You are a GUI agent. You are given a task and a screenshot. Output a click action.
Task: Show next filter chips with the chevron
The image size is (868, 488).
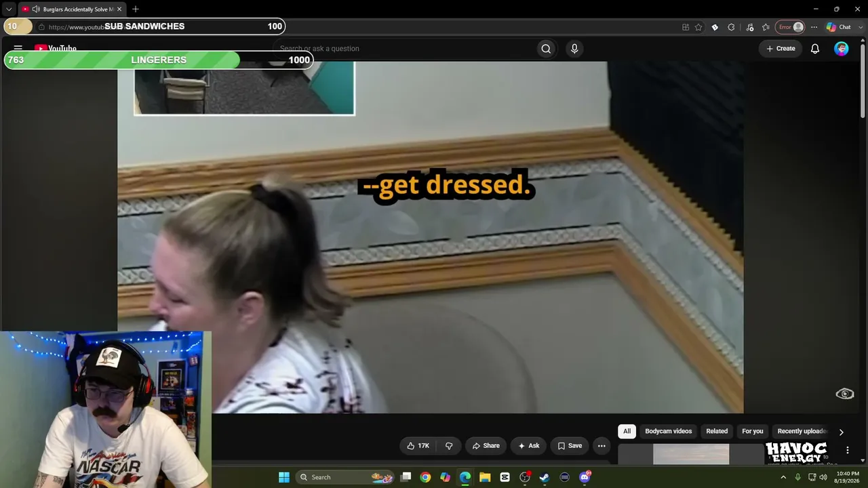point(841,432)
